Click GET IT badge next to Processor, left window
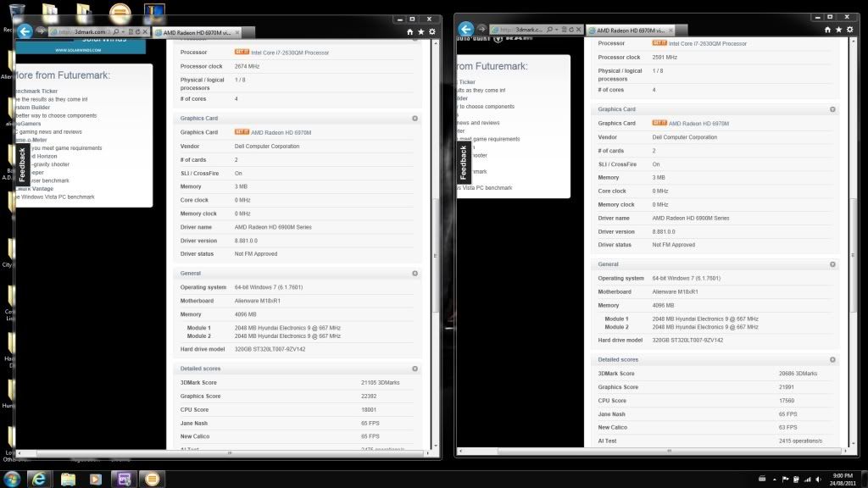Image resolution: width=868 pixels, height=488 pixels. (x=242, y=52)
